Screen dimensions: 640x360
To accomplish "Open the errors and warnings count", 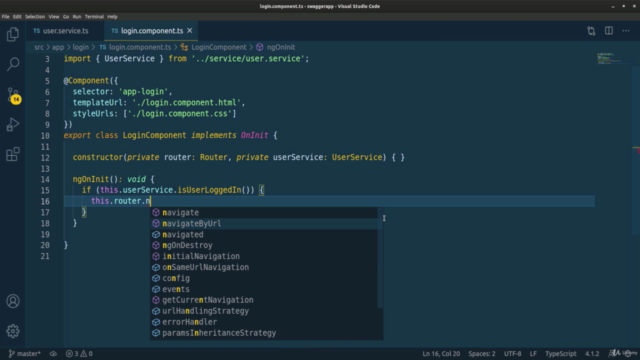I will (79, 353).
